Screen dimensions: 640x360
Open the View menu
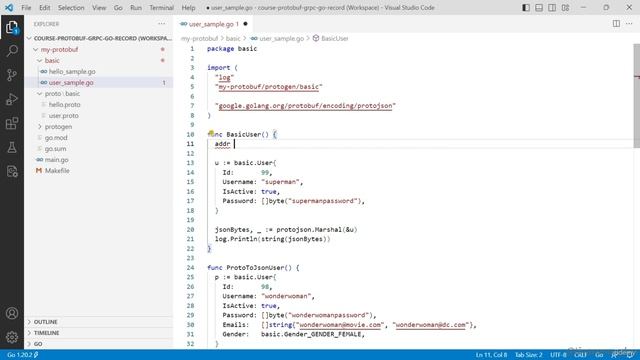point(99,8)
